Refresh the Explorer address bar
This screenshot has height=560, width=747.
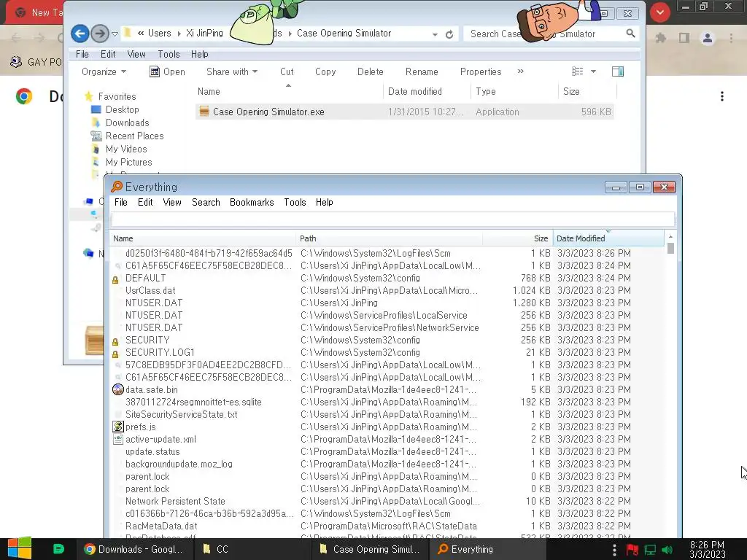(x=449, y=34)
